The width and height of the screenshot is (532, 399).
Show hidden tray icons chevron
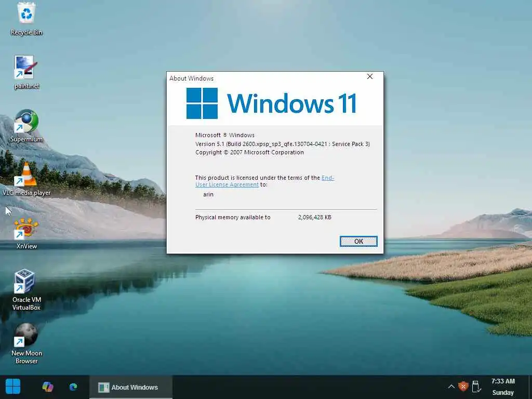pos(451,387)
